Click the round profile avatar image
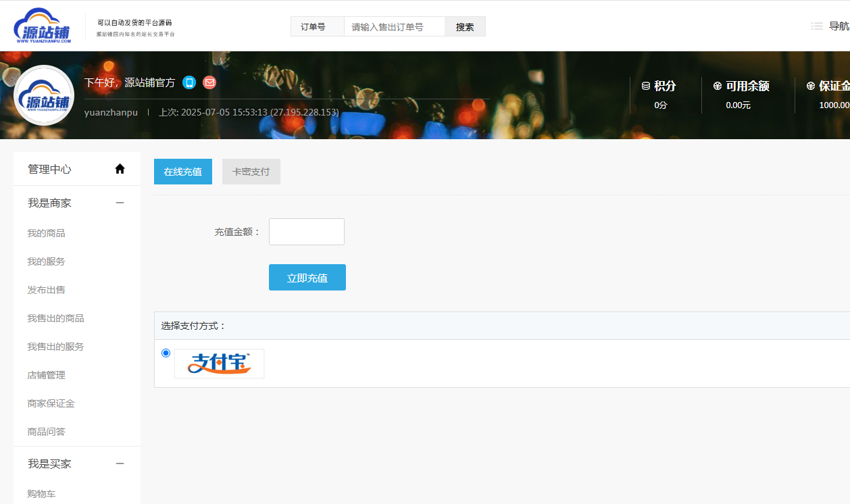This screenshot has width=850, height=504. pos(44,95)
